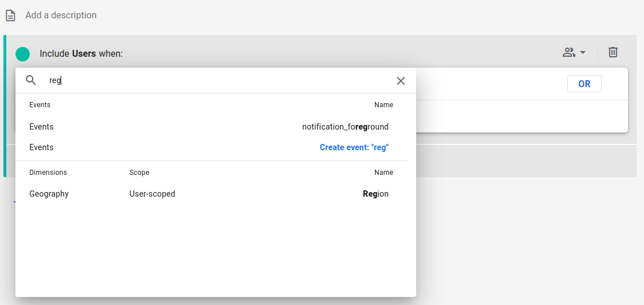
Task: Click the users scope people icon
Action: click(568, 53)
